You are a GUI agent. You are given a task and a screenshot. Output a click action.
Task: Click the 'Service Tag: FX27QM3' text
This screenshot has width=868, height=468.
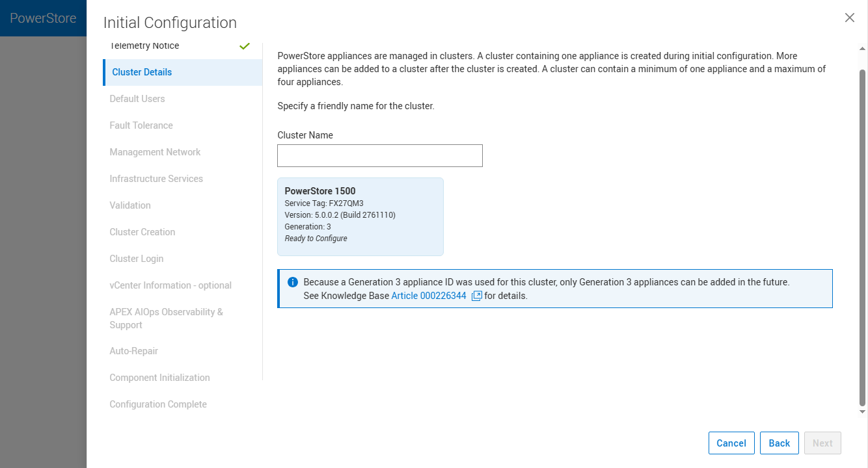[x=324, y=203]
